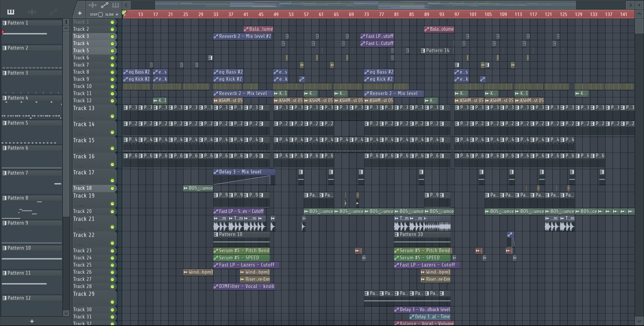Focus automation clips using playlist toolbar icon
This screenshot has width=644, height=326.
104,5
